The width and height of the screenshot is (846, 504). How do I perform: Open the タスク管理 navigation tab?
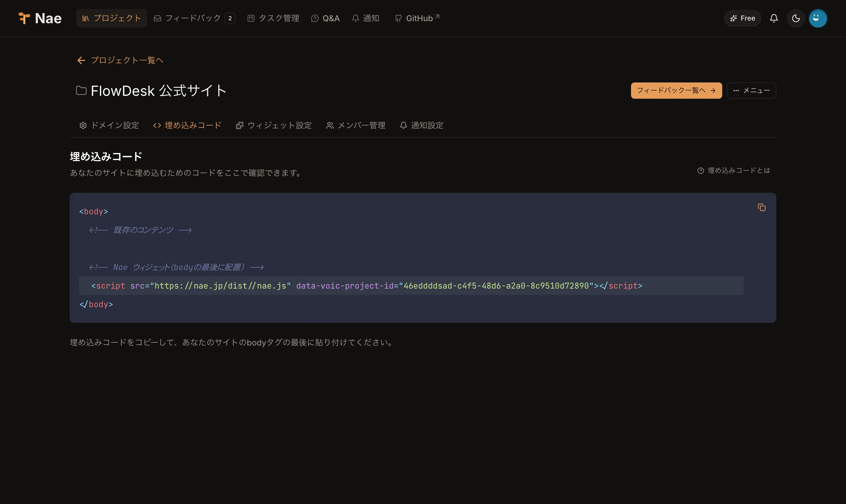coord(273,18)
